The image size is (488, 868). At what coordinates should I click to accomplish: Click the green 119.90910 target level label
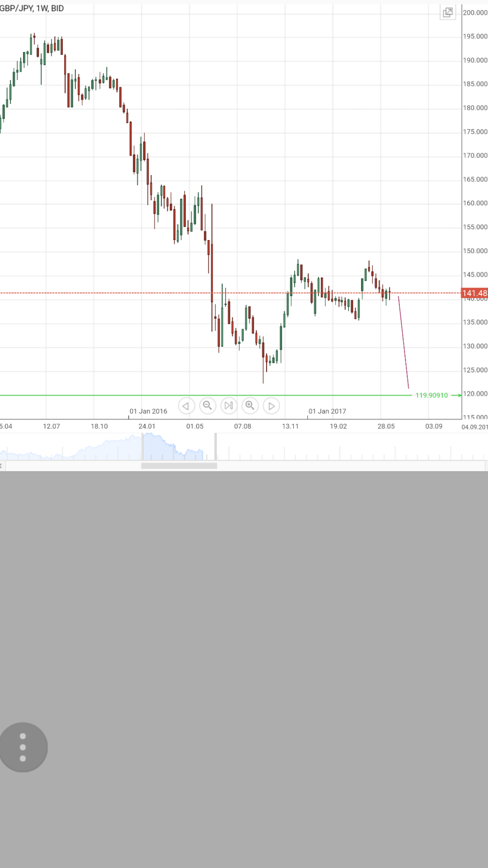coord(432,395)
